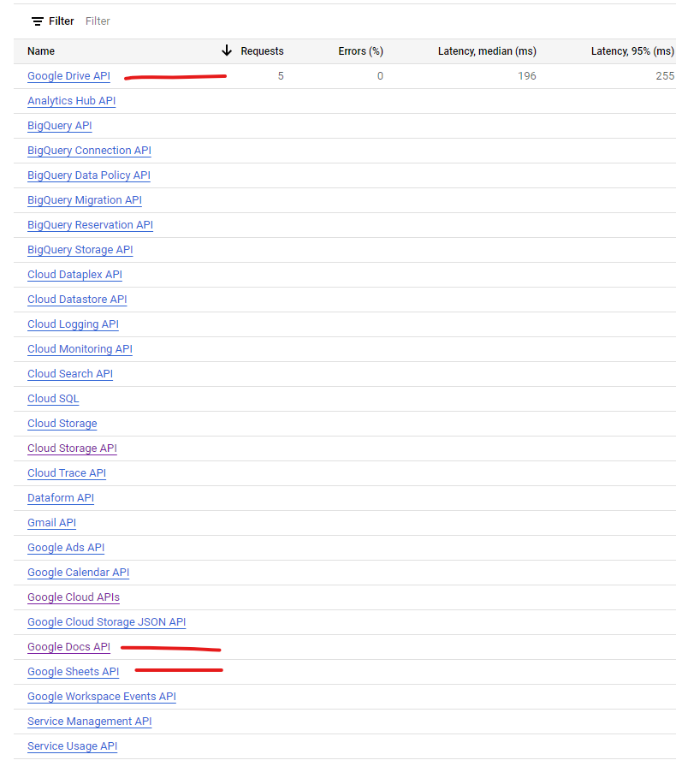The width and height of the screenshot is (676, 784).
Task: Open Google Cloud Storage JSON API
Action: (x=106, y=622)
